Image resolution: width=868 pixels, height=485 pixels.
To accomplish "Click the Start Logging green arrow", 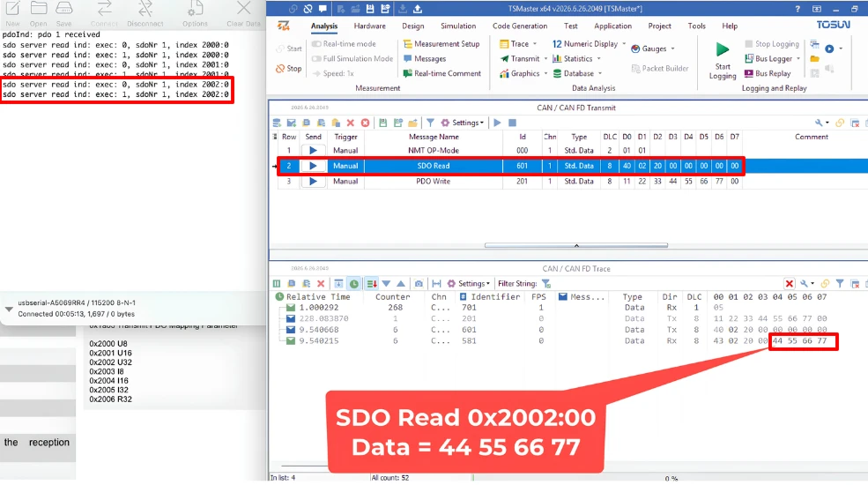I will (722, 50).
